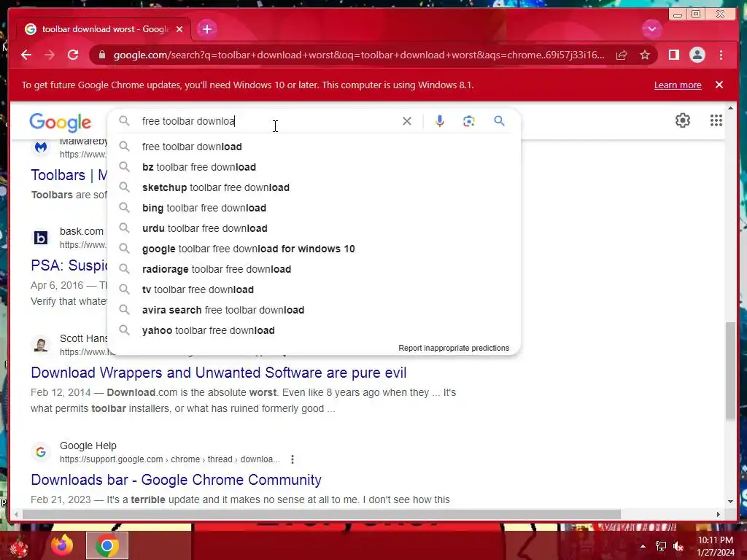Go back to the previous page
747x560 pixels.
click(26, 55)
